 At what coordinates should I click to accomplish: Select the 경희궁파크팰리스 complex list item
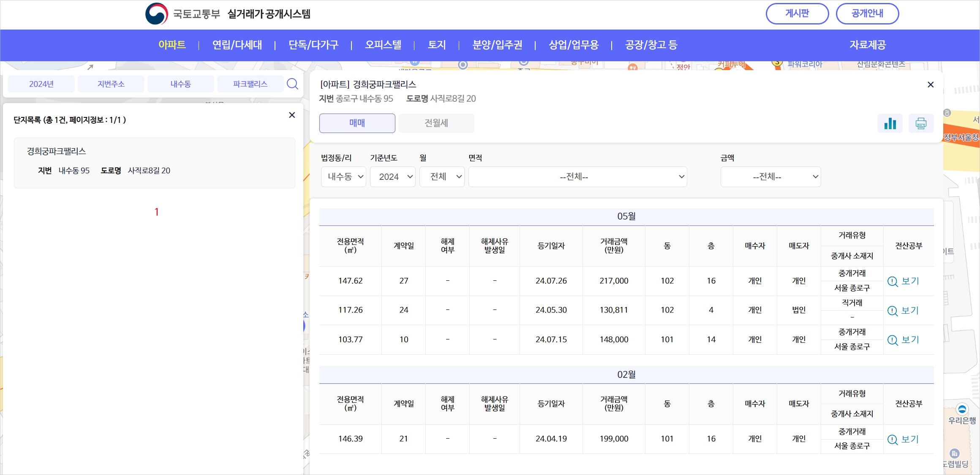(x=155, y=163)
